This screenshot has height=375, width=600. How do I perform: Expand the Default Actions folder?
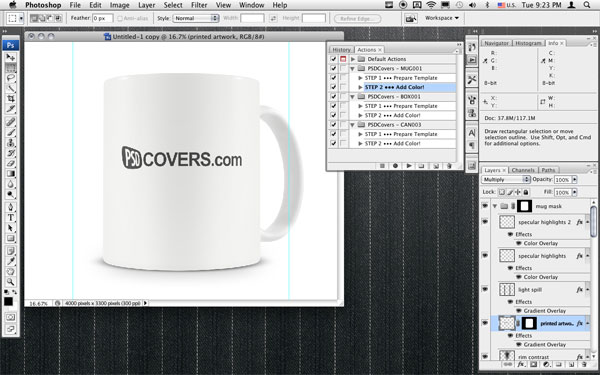point(353,59)
